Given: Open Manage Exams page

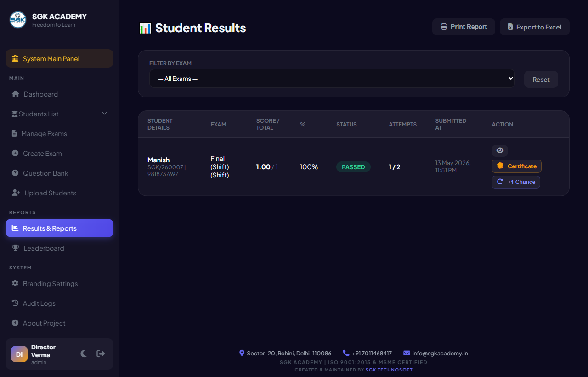Looking at the screenshot, I should point(59,134).
